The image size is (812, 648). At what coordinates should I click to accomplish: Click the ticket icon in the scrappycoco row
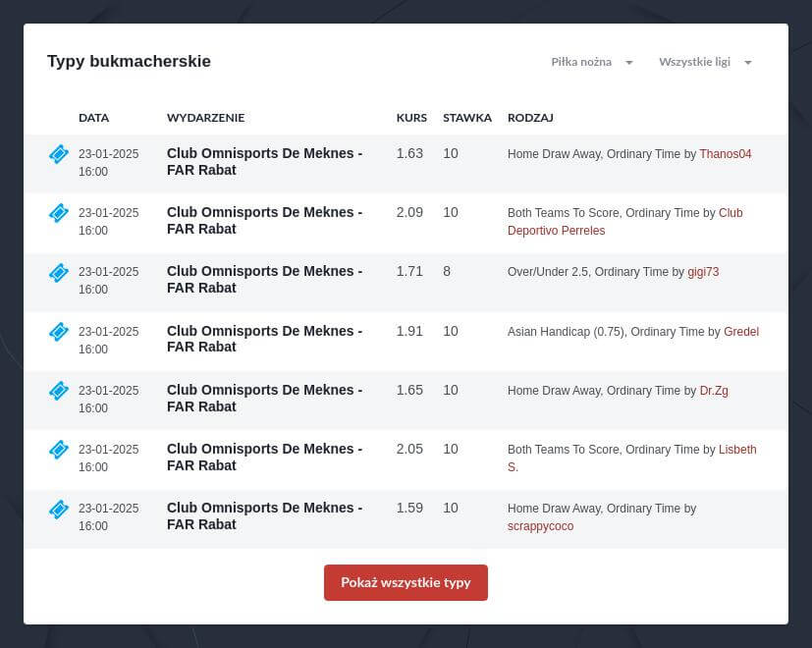59,510
